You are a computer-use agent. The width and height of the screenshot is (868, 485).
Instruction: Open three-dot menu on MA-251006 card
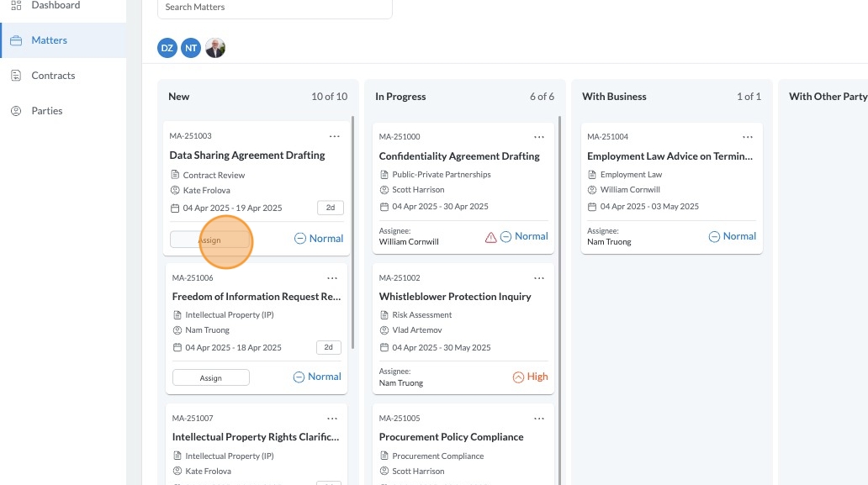pos(332,278)
